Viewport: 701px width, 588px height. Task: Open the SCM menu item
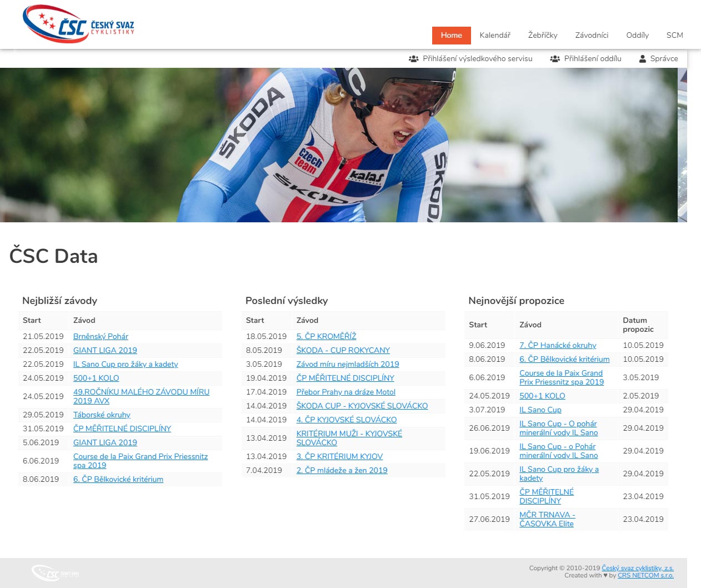coord(675,35)
